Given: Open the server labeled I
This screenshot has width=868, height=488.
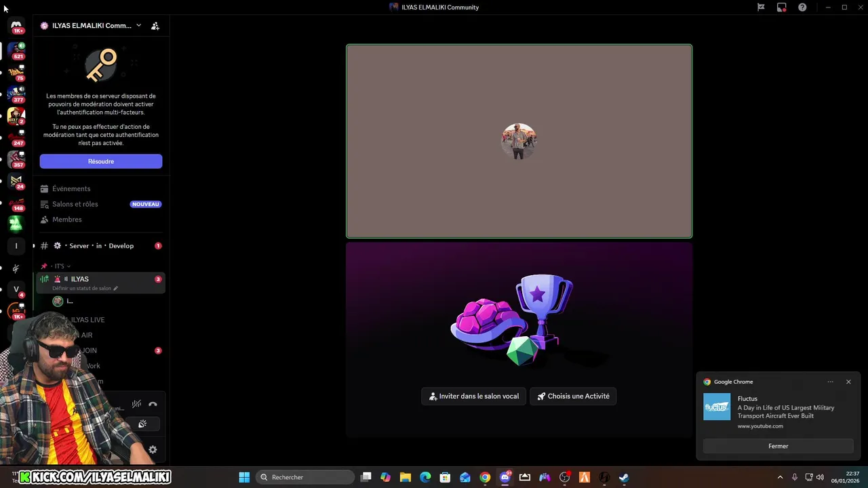Looking at the screenshot, I should (16, 245).
